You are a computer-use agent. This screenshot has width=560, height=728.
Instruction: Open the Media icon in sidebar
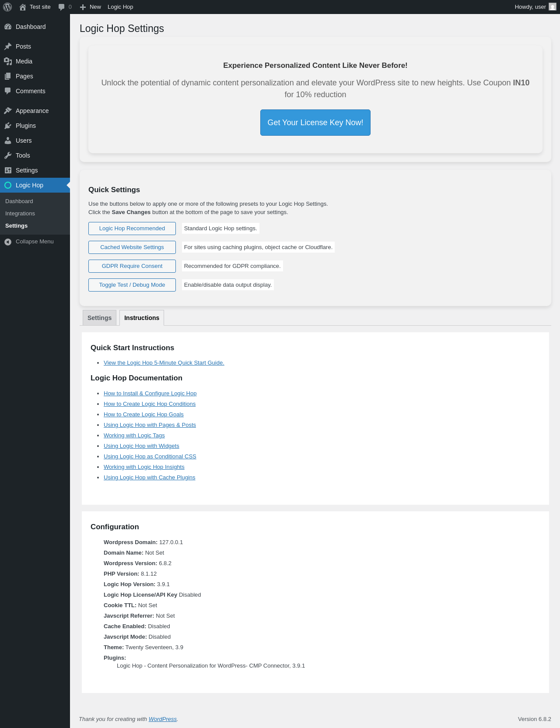tap(8, 61)
